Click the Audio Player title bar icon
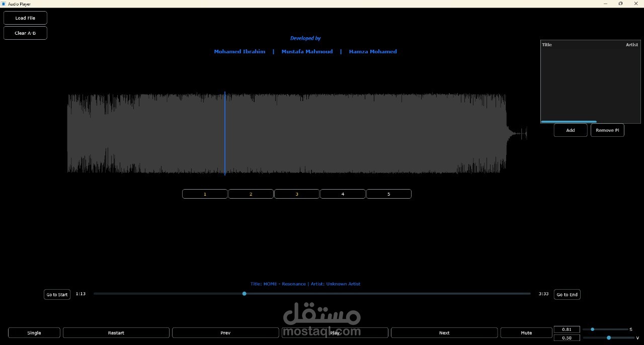Image resolution: width=644 pixels, height=345 pixels. coord(4,4)
